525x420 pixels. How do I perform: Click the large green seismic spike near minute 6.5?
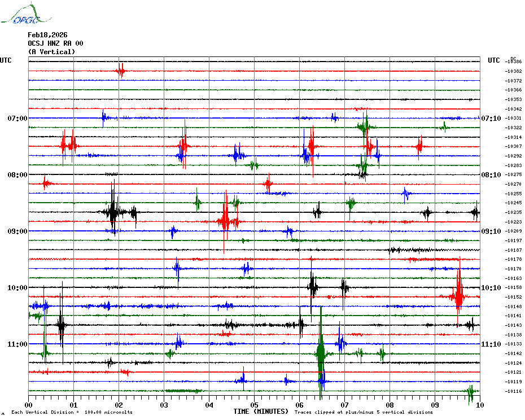tap(321, 353)
